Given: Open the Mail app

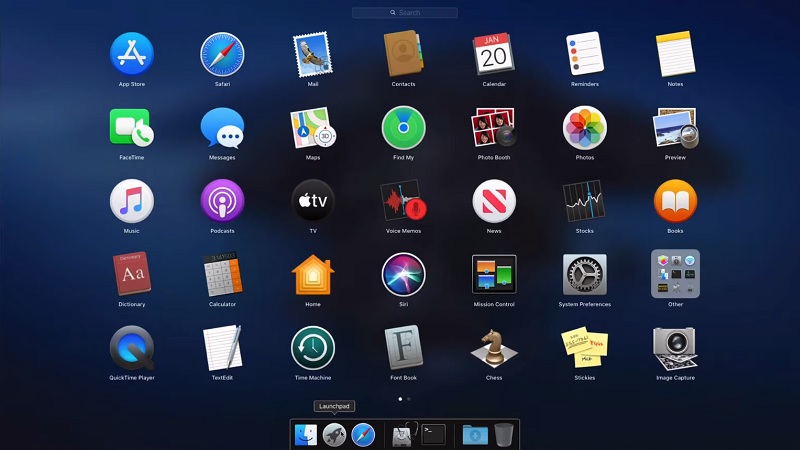Looking at the screenshot, I should coord(313,54).
